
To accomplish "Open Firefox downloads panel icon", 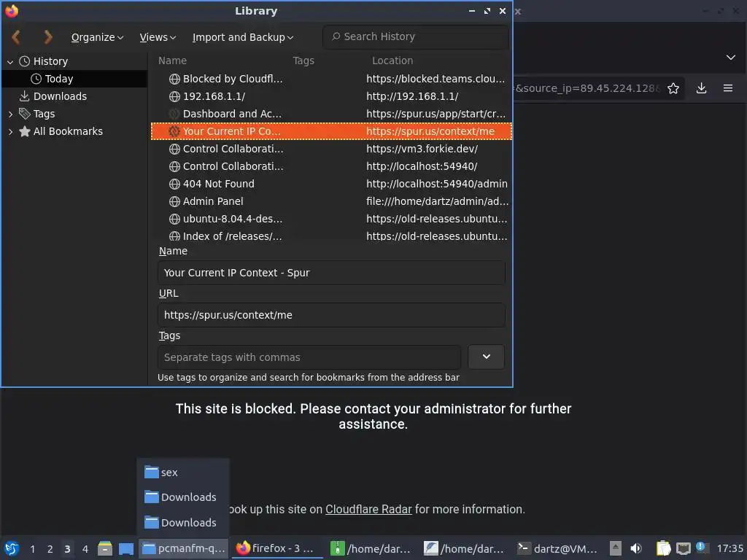I will point(701,88).
